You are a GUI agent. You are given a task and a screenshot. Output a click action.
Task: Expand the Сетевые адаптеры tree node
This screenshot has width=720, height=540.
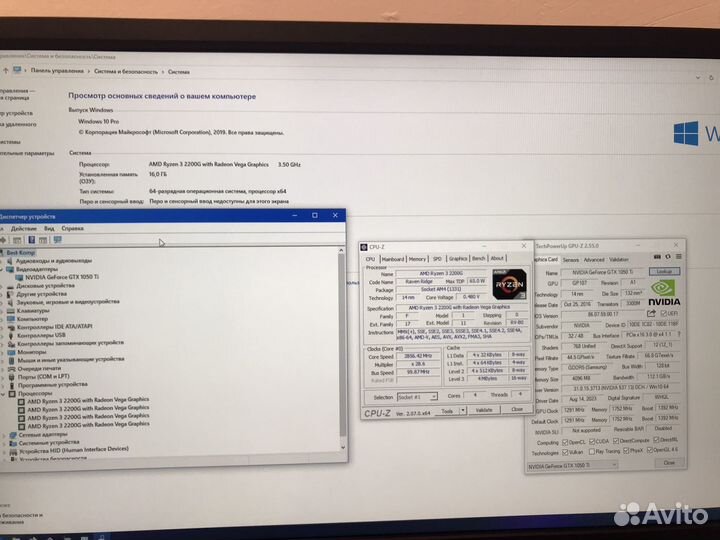point(4,435)
